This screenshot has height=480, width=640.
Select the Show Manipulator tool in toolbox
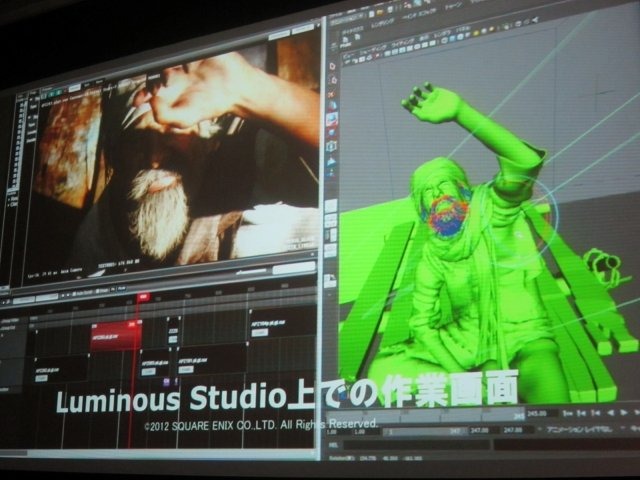tap(332, 173)
